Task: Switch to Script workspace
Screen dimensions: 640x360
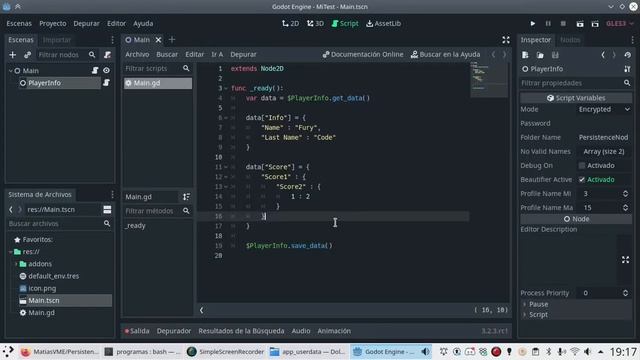Action: coord(345,24)
